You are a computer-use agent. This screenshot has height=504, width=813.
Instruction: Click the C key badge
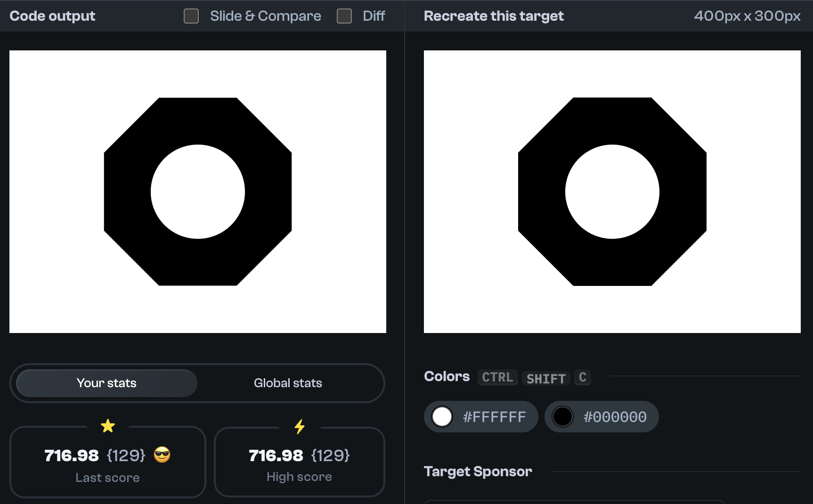click(583, 377)
